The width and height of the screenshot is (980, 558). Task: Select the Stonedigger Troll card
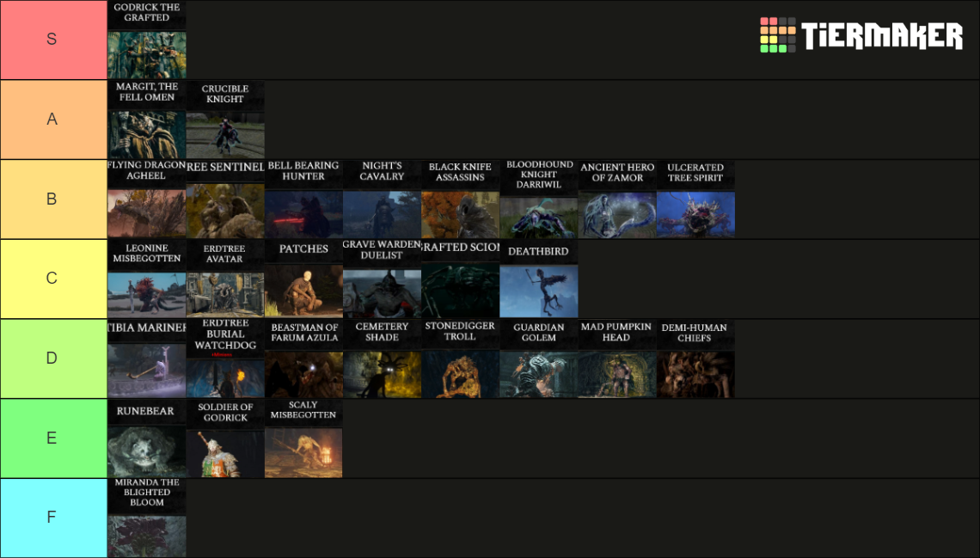coord(461,359)
